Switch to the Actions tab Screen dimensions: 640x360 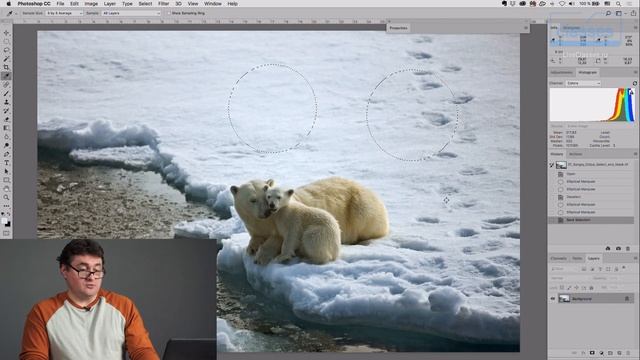click(x=576, y=154)
